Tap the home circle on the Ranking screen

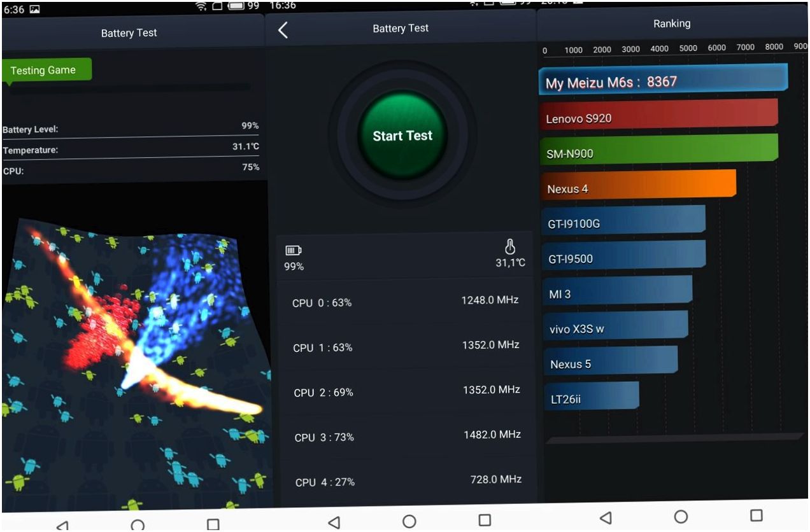click(681, 516)
